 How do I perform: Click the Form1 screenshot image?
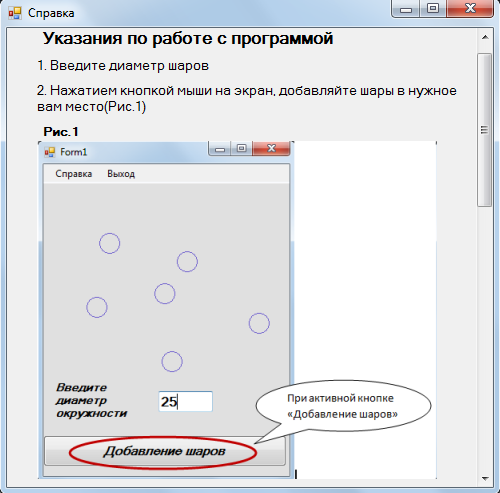(x=237, y=310)
